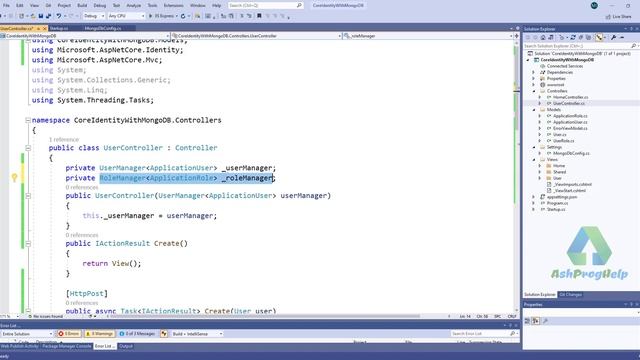The height and width of the screenshot is (360, 640).
Task: Open the _roleManager member navigation dropdown
Action: (x=428, y=36)
